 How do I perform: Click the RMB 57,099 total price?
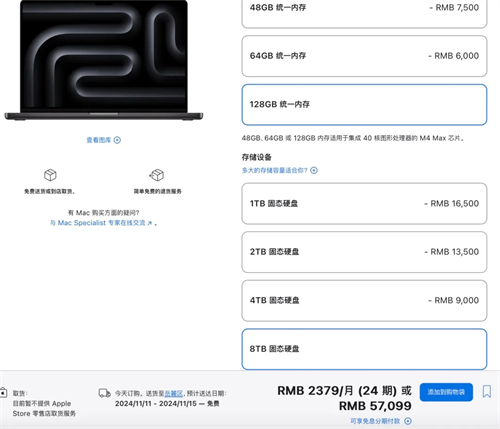pos(375,406)
